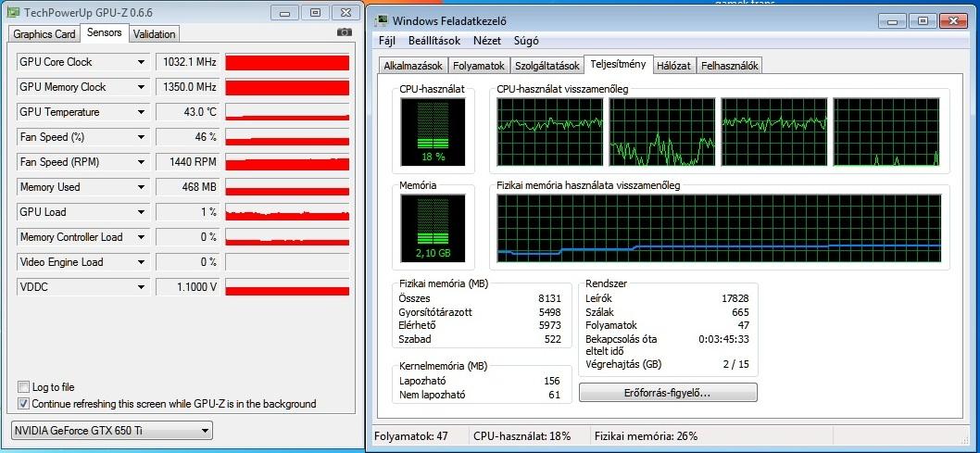980x453 pixels.
Task: Click the GPU Core Clock red graph
Action: coord(287,62)
